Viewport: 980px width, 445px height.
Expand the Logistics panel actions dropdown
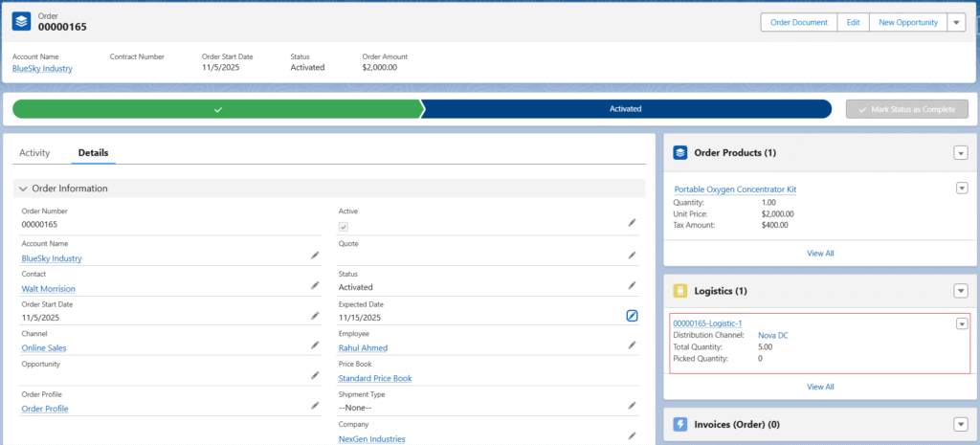[x=960, y=291]
